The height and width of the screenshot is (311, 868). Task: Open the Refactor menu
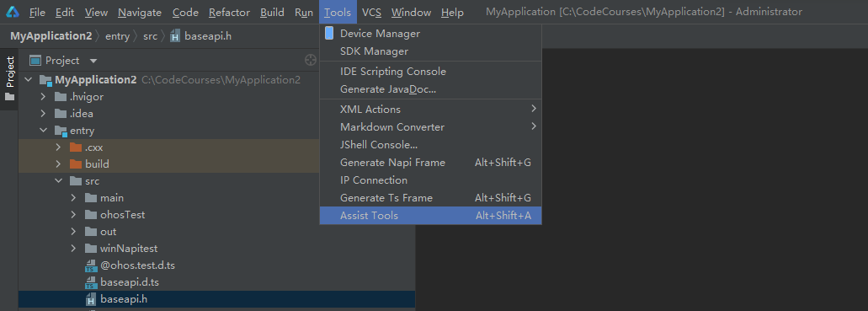point(229,12)
